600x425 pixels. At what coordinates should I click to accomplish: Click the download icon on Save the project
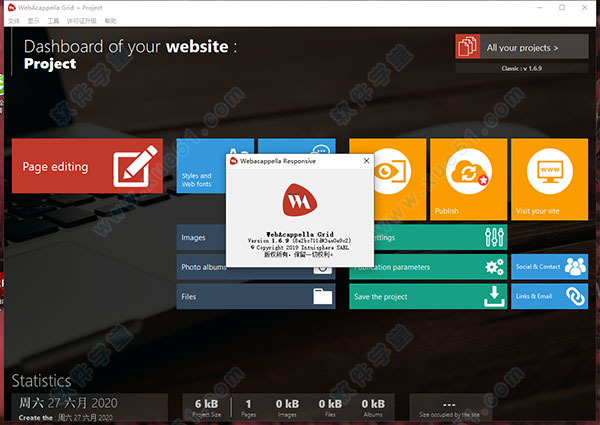(x=494, y=296)
